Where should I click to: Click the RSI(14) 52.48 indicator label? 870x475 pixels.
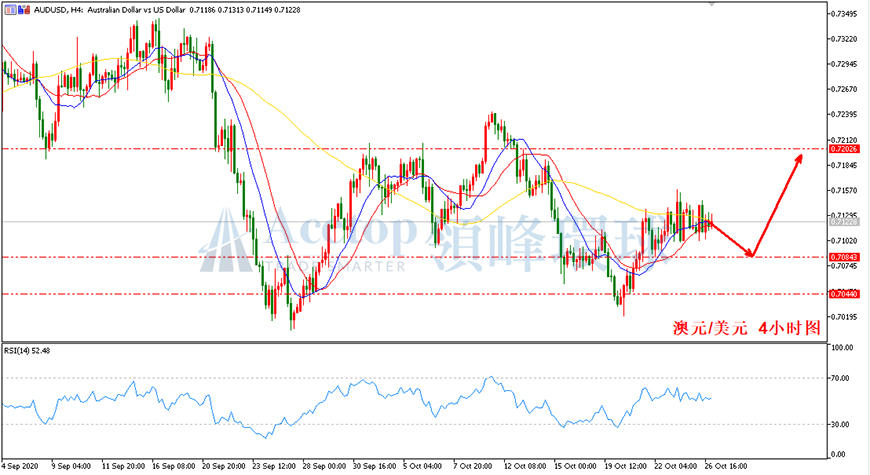point(27,350)
